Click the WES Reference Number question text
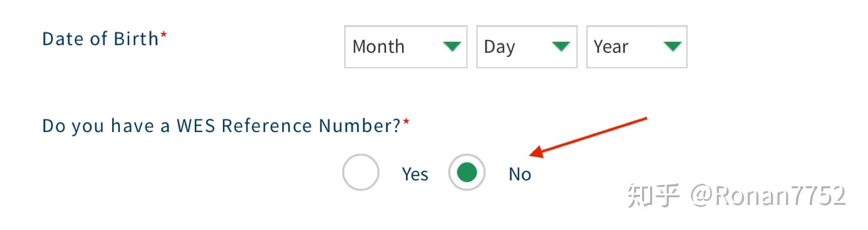This screenshot has width=868, height=230. pos(221,126)
